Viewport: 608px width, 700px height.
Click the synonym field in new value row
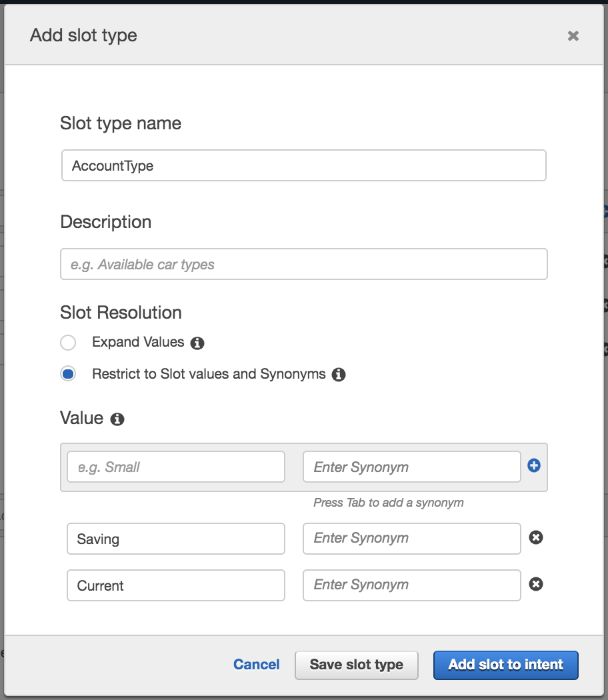pyautogui.click(x=411, y=467)
